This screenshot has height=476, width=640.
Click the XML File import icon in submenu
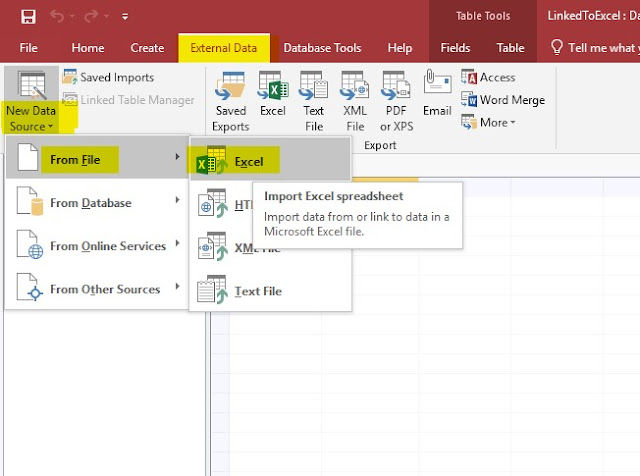[x=212, y=247]
